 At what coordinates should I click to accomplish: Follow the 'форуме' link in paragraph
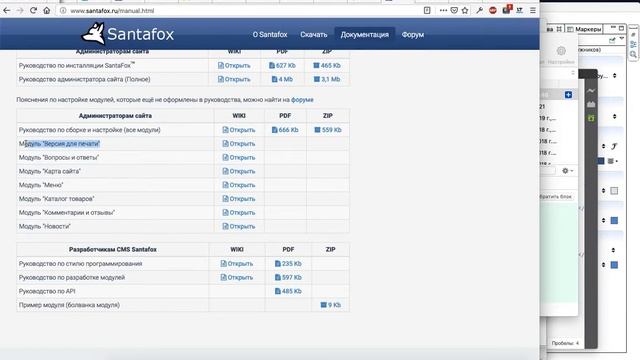point(302,100)
